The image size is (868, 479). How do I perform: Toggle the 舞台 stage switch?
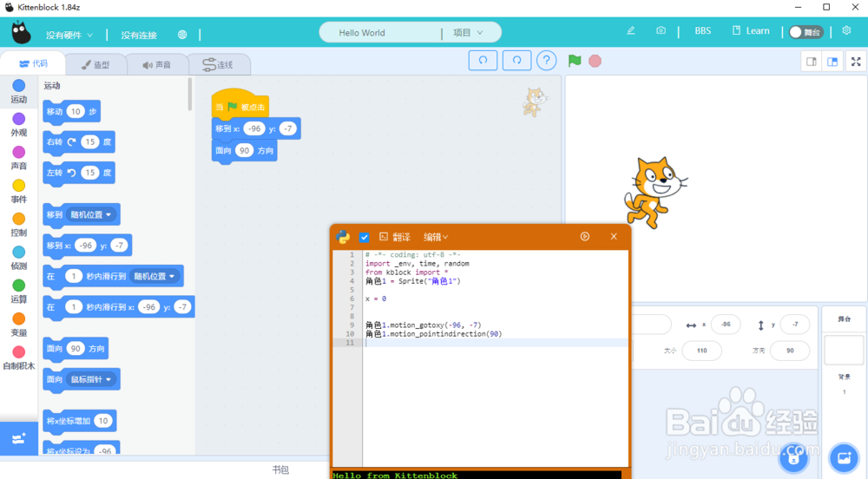tap(806, 32)
